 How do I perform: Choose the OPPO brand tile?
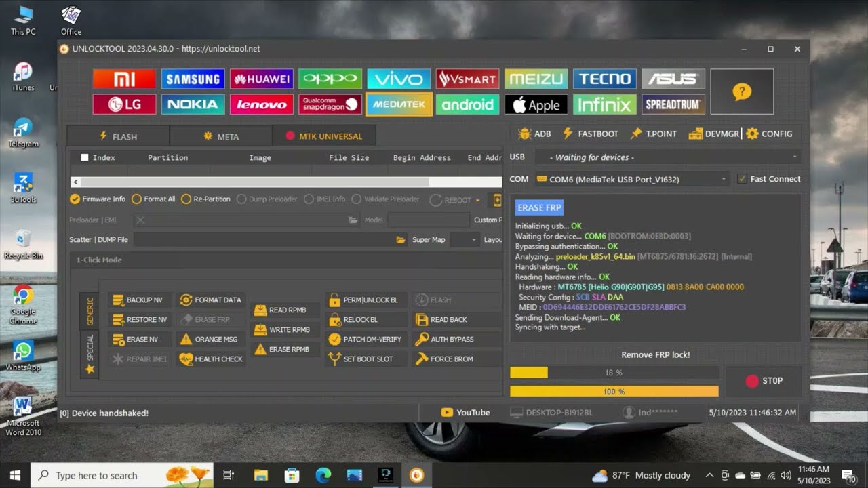click(330, 79)
